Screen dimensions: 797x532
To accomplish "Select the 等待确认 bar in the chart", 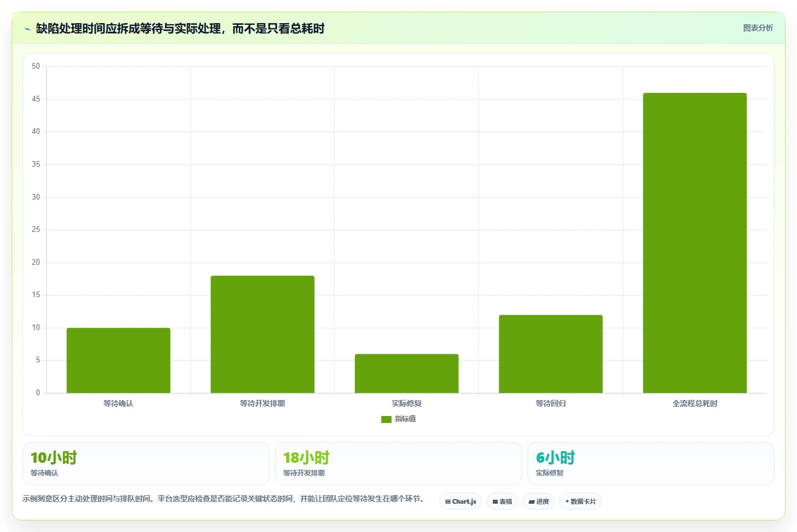I will click(x=118, y=361).
